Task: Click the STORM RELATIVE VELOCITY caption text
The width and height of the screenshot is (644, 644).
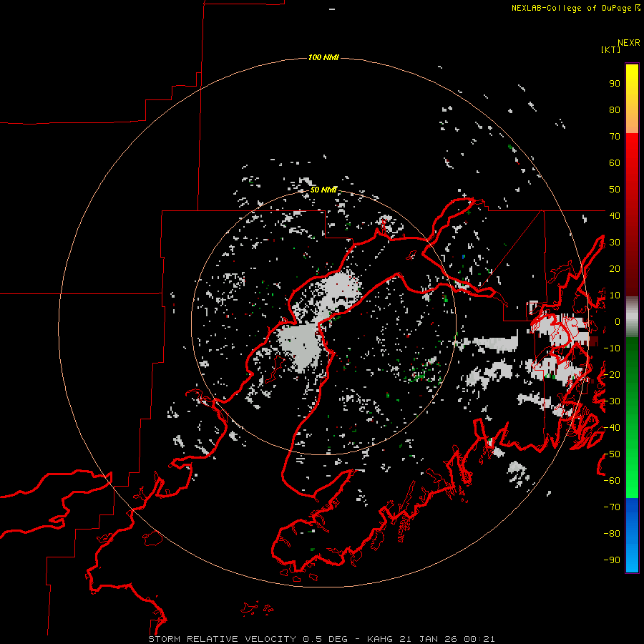Action: [x=222, y=639]
